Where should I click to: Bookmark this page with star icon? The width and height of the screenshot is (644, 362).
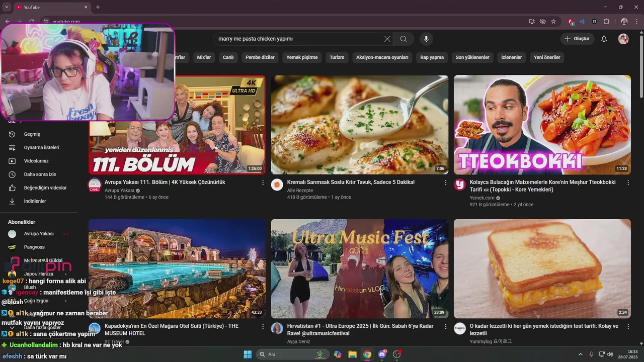click(x=553, y=22)
